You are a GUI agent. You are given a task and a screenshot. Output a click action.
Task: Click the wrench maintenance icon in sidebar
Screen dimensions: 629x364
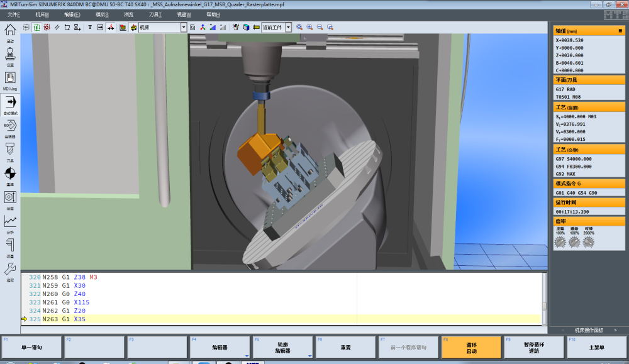coord(10,269)
